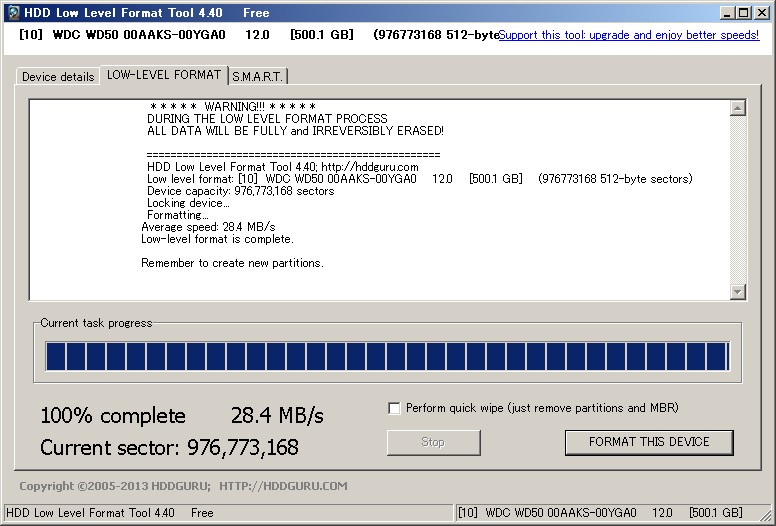
Task: Maximize the HDD Low Level Format Tool window
Action: tap(744, 13)
